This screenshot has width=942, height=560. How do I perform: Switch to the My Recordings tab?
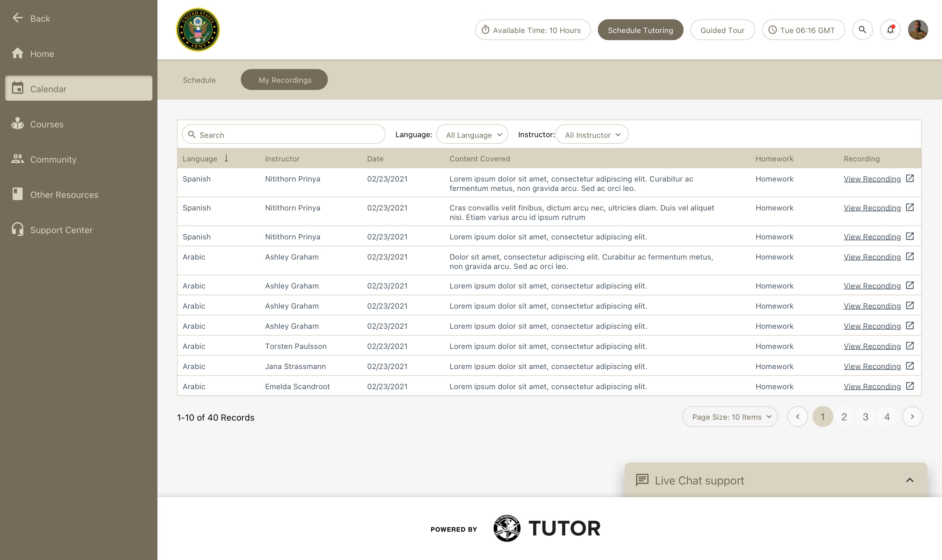click(x=284, y=80)
